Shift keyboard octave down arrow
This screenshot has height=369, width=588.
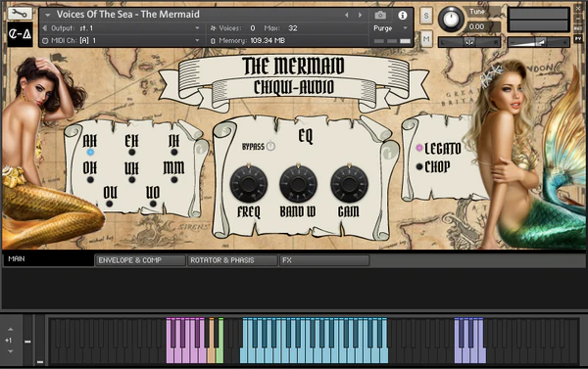11,351
